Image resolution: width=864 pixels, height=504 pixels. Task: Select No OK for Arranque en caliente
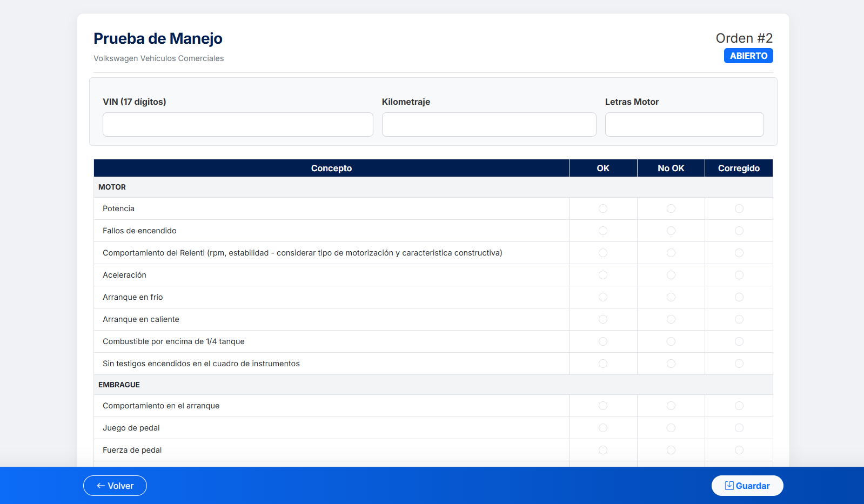pyautogui.click(x=671, y=319)
